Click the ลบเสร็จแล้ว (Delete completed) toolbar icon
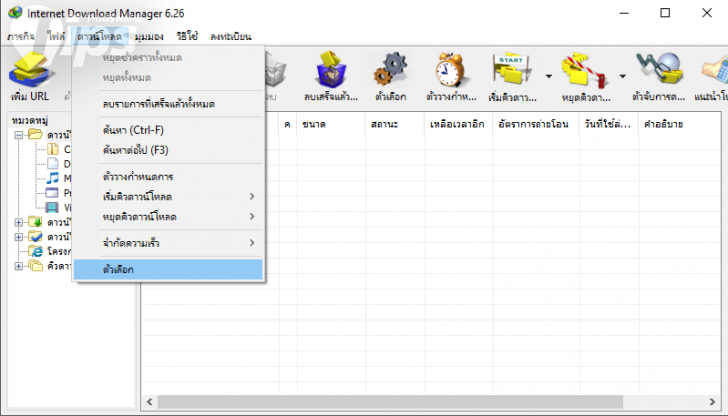Viewport: 728px width, 416px height. [331, 70]
